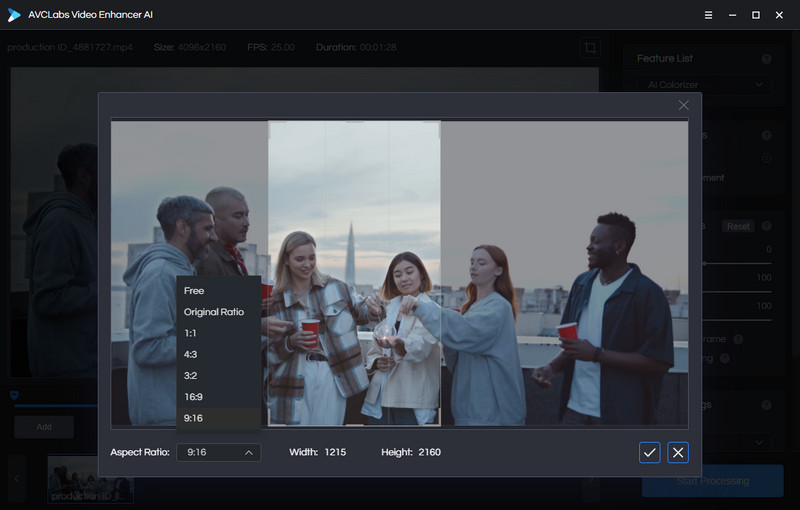Collapse the Aspect Ratio dropdown showing 9:16
Viewport: 800px width, 510px height.
[x=218, y=452]
